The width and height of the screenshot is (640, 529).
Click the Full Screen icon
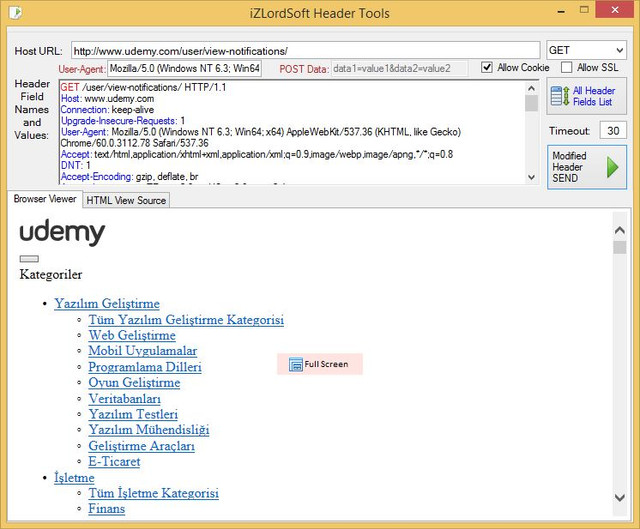coord(296,364)
